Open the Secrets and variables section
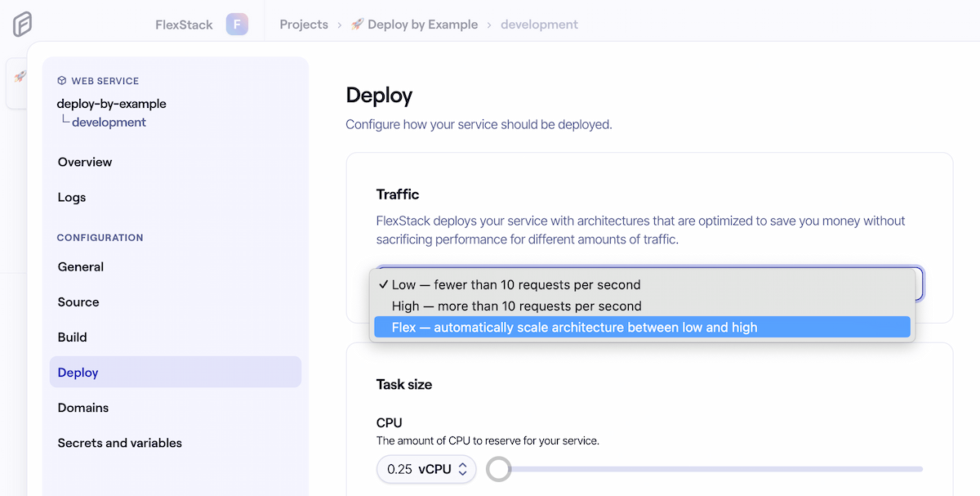This screenshot has width=980, height=496. tap(119, 442)
